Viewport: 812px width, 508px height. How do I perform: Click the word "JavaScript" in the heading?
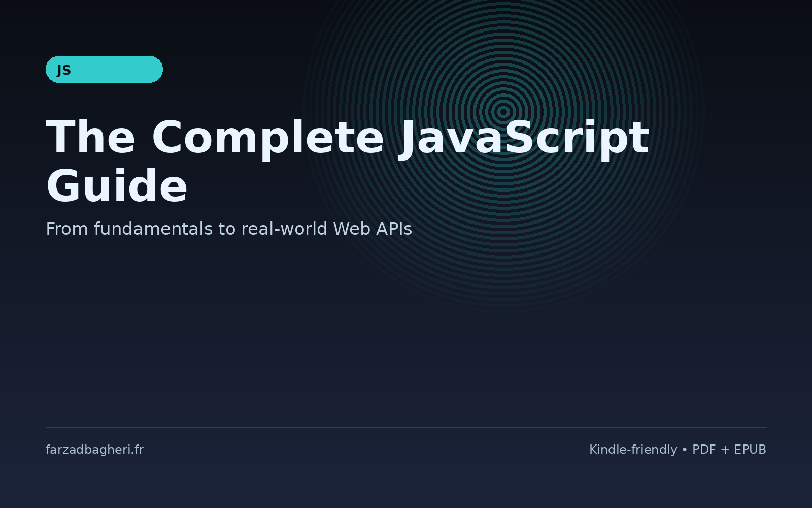click(524, 138)
